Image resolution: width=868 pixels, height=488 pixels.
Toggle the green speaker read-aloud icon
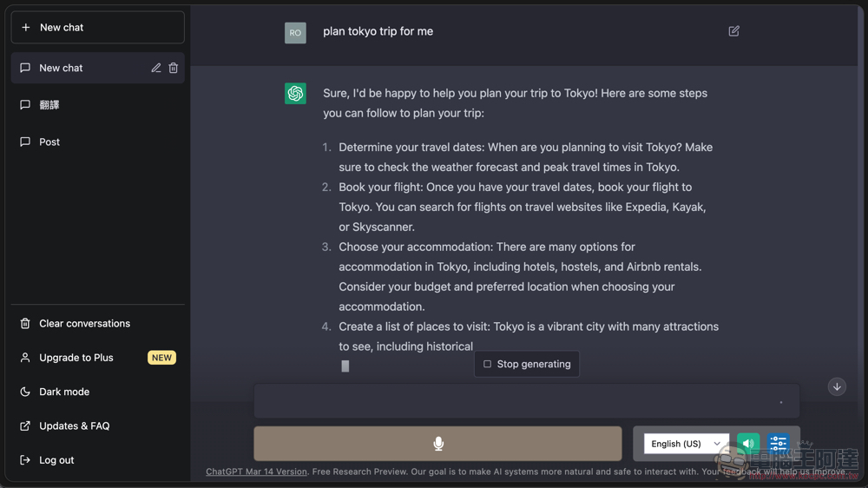748,443
